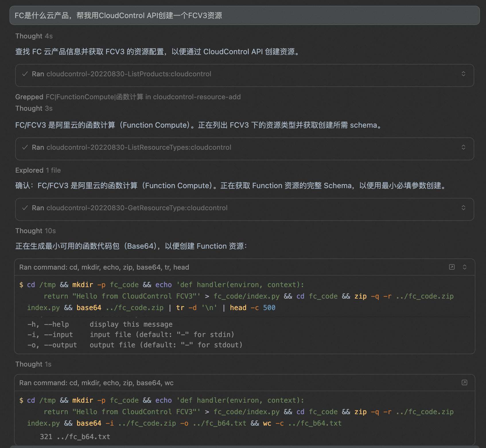Click 'Ran command: cd, mkdir, echo, zip, base64, tr, head' header
This screenshot has width=486, height=448.
pos(104,267)
